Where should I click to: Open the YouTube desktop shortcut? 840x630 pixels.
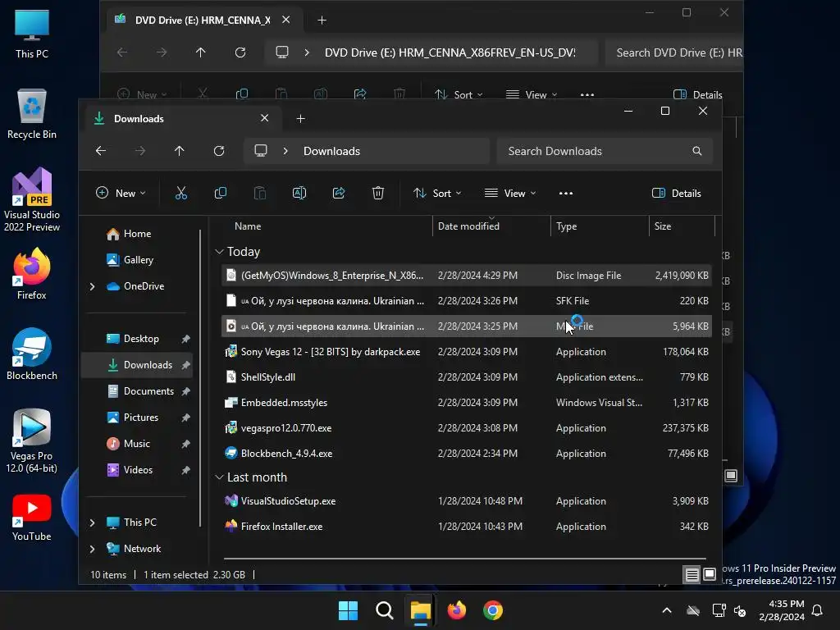pos(32,518)
